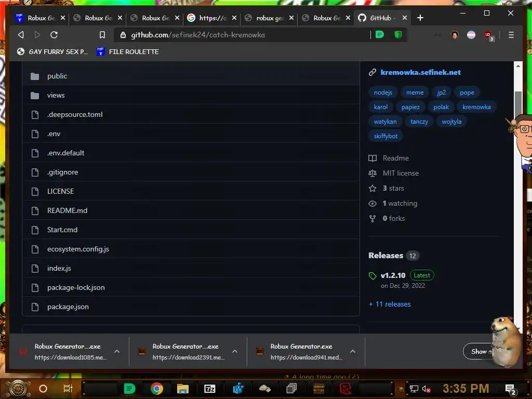Go back with the browser back arrow

click(x=21, y=35)
